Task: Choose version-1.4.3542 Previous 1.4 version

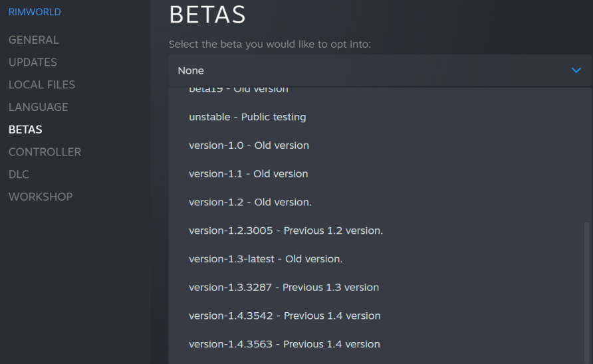Action: coord(285,316)
